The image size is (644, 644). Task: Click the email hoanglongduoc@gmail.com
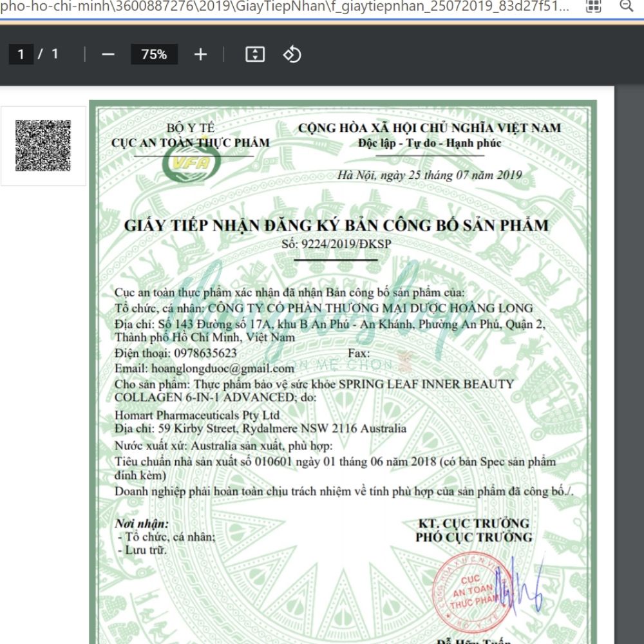pyautogui.click(x=222, y=369)
